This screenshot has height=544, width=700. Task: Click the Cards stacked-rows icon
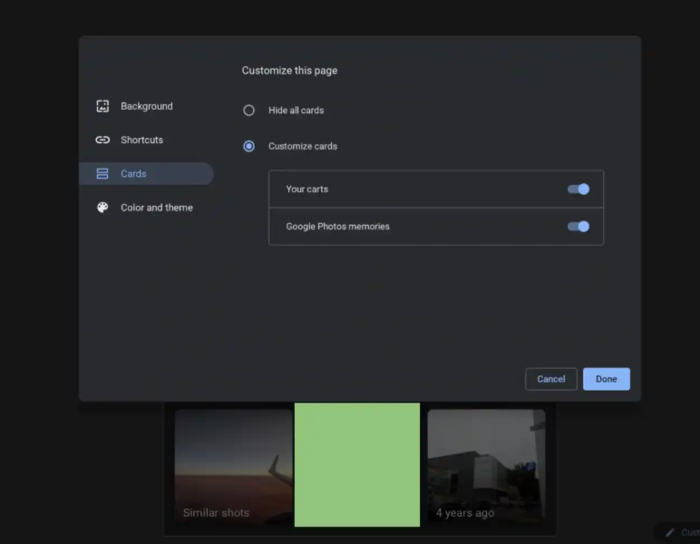click(102, 174)
